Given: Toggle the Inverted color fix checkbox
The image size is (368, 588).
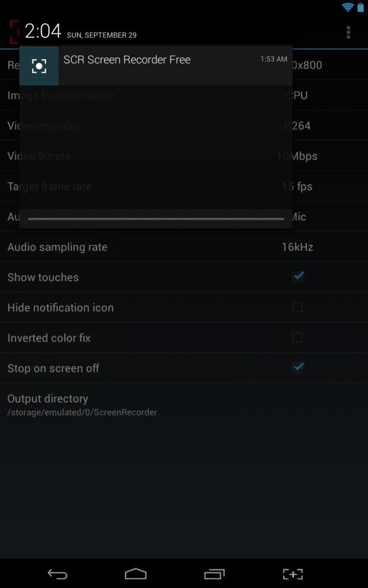Looking at the screenshot, I should point(297,337).
